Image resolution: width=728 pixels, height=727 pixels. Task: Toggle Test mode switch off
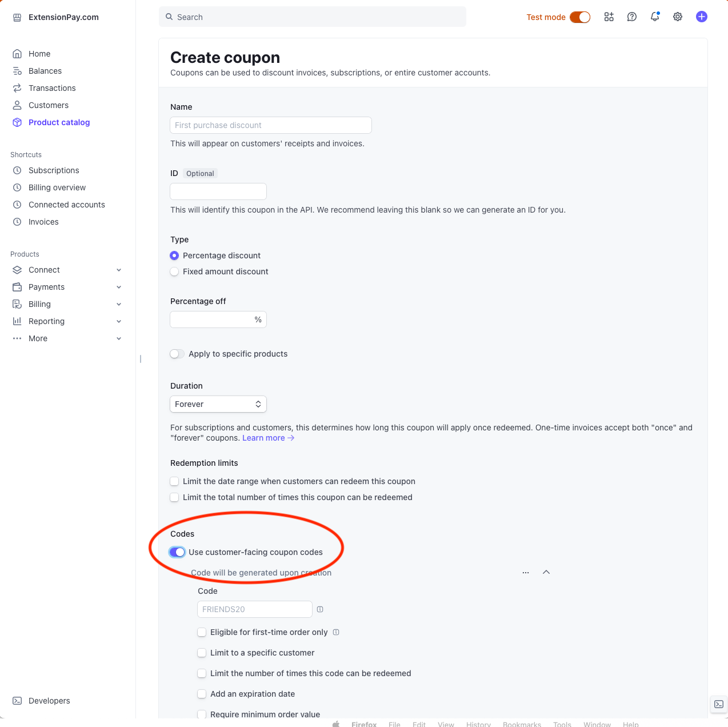point(580,17)
